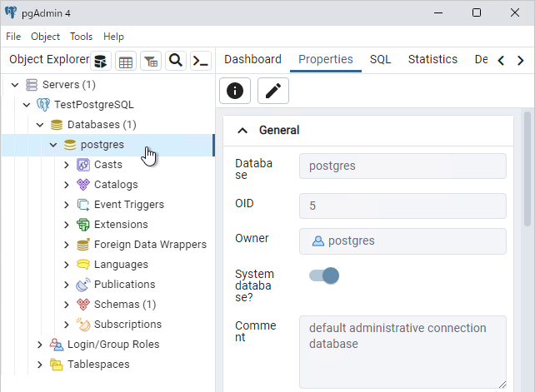Click the Catalogs purple diamond icon
This screenshot has width=535, height=392.
point(83,185)
